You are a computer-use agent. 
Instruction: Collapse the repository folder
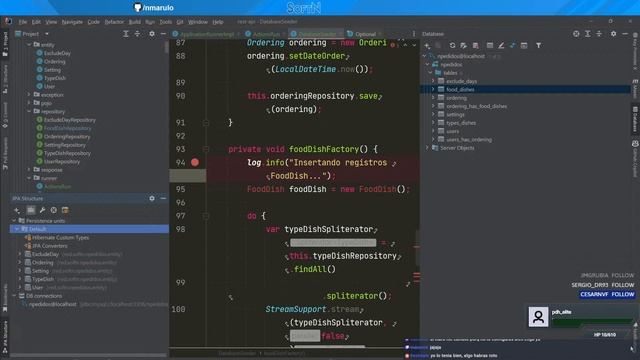pyautogui.click(x=29, y=111)
